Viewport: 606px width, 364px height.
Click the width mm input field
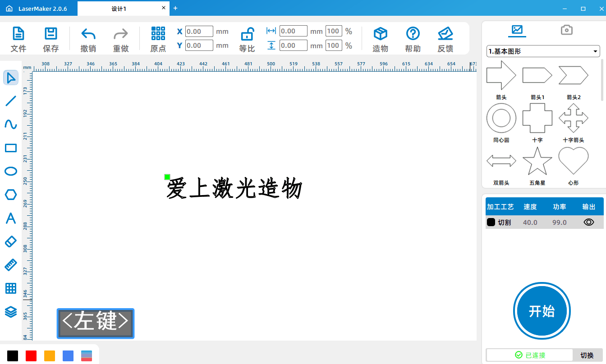(x=294, y=31)
